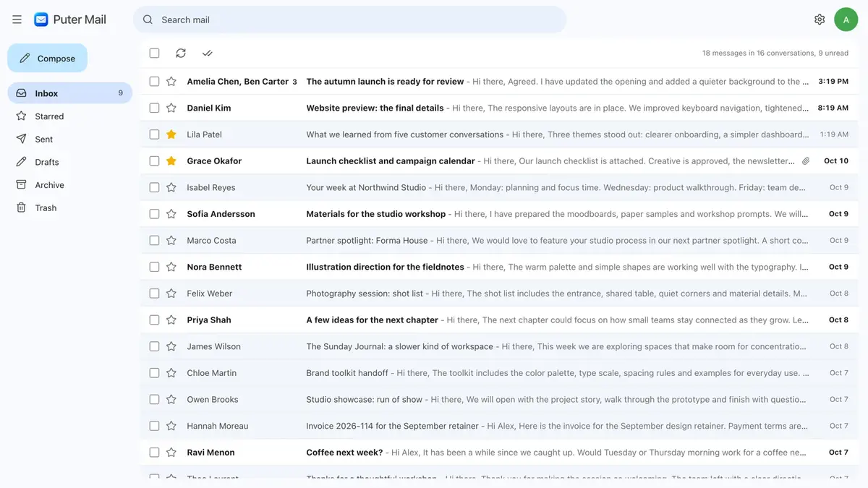The image size is (868, 488).
Task: Check the Felix Weber email checkbox
Action: click(154, 294)
